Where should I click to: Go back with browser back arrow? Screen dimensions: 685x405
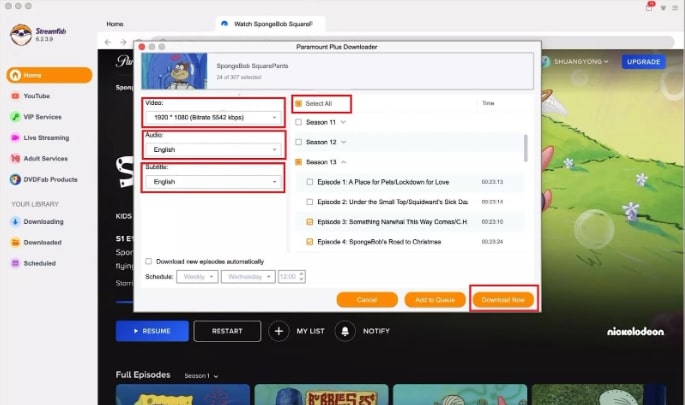(108, 42)
